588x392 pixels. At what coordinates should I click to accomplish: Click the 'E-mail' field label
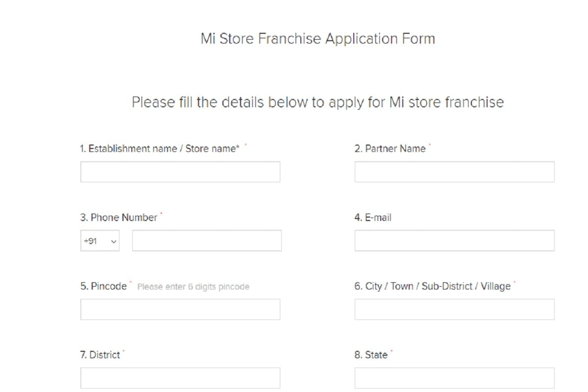(372, 217)
